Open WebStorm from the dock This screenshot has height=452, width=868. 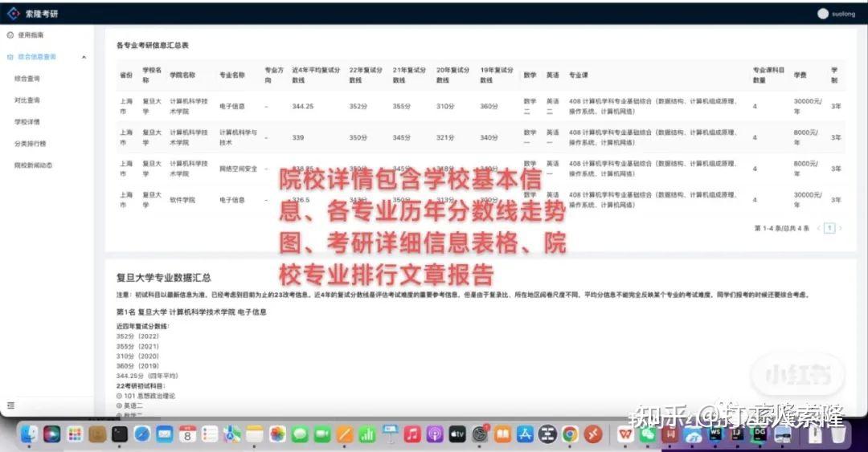715,434
